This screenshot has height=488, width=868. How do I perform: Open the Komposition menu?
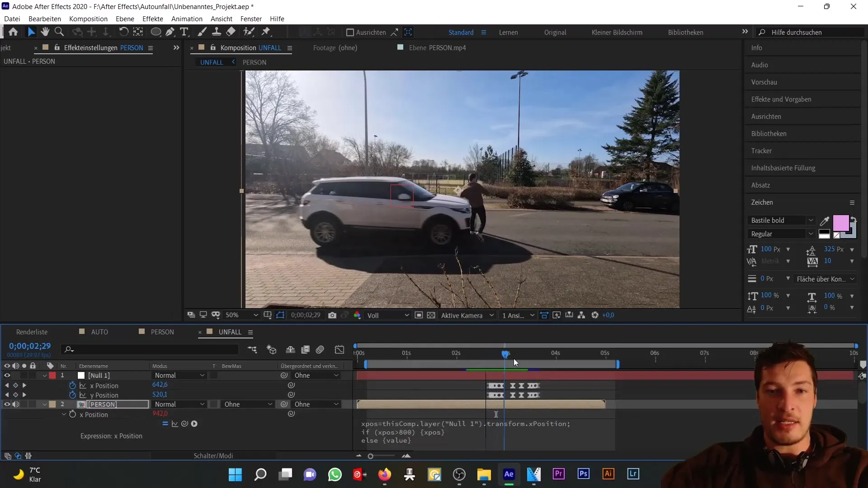pos(88,19)
